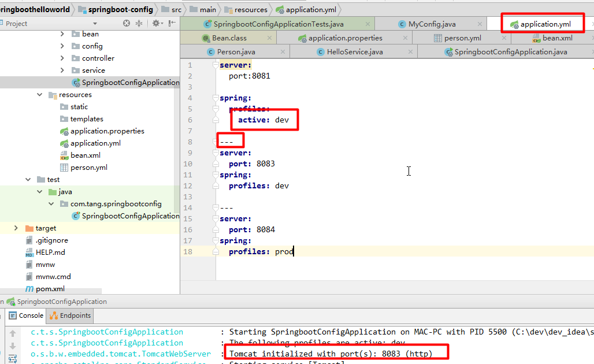Image resolution: width=594 pixels, height=364 pixels.
Task: Fold the spring block at line 4
Action: [x=216, y=98]
